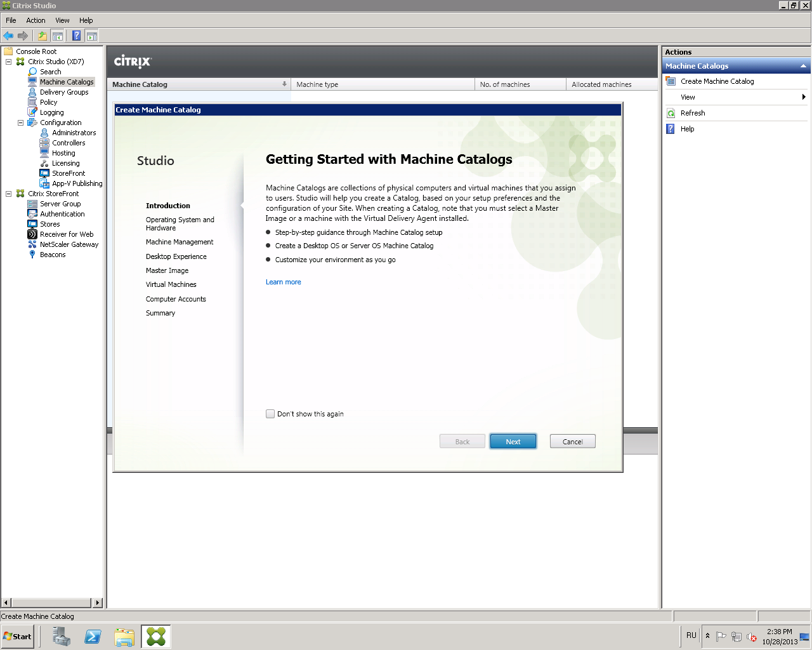The width and height of the screenshot is (812, 650).
Task: Click the App-V Publishing icon in tree
Action: (44, 183)
